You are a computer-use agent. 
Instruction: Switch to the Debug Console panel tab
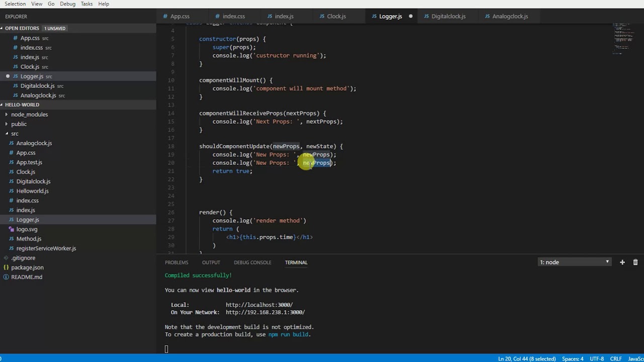point(252,262)
